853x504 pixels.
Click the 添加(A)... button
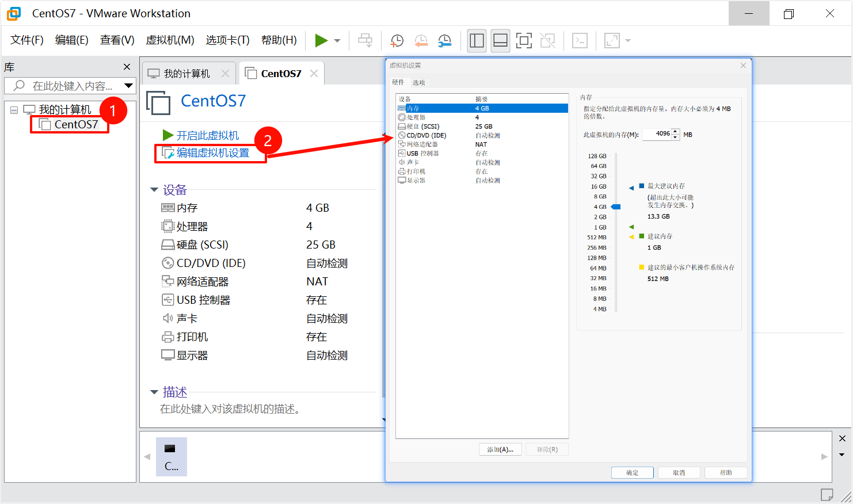[x=500, y=449]
